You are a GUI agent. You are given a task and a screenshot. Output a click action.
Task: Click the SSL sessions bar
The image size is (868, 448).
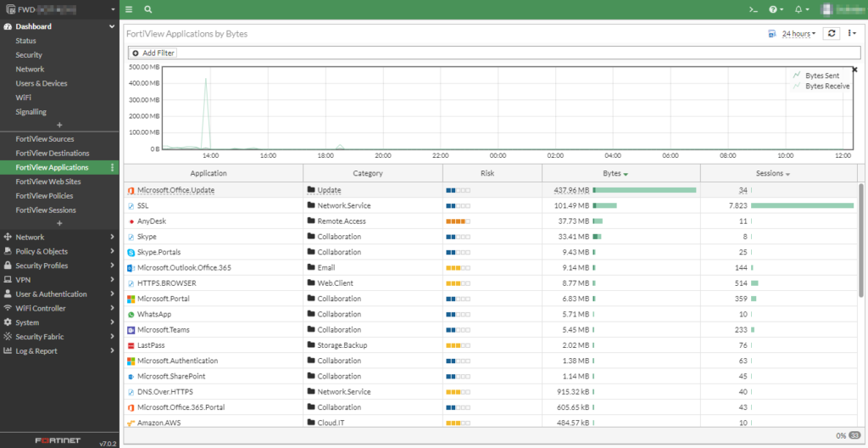(x=802, y=205)
